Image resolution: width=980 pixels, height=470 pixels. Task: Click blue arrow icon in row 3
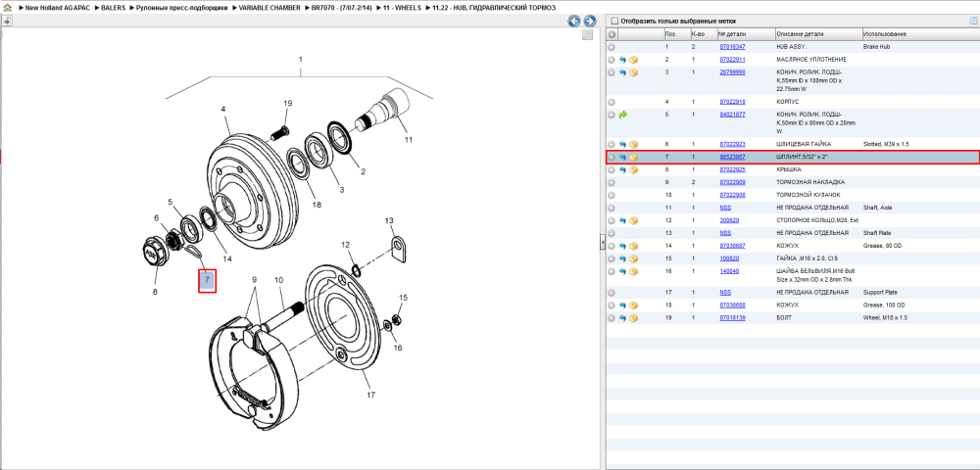(x=622, y=72)
